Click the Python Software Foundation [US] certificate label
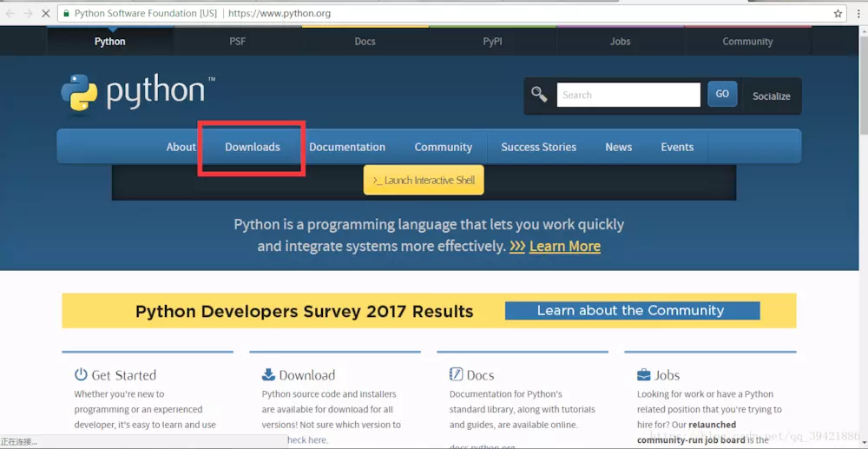Viewport: 868px width, 449px height. click(146, 13)
